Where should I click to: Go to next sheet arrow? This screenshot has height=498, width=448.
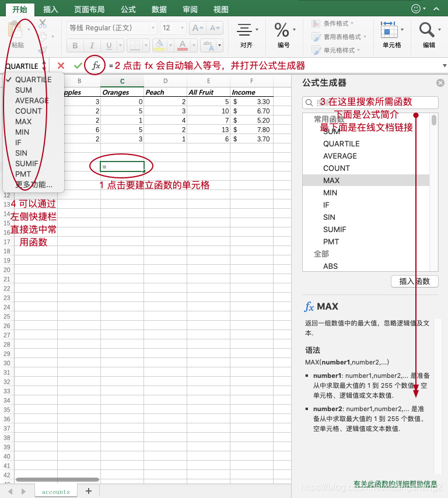(23, 492)
